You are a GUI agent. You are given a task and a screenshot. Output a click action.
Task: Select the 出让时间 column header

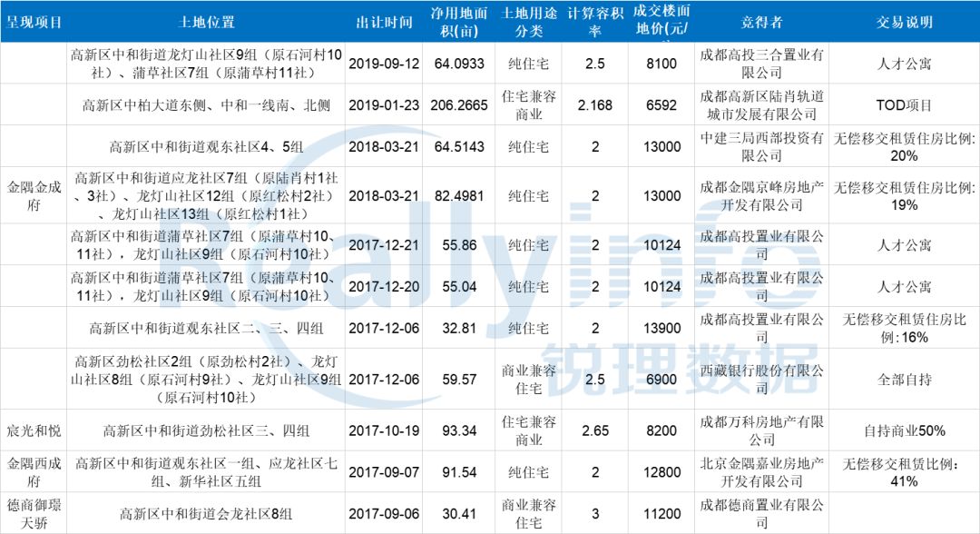tap(384, 23)
